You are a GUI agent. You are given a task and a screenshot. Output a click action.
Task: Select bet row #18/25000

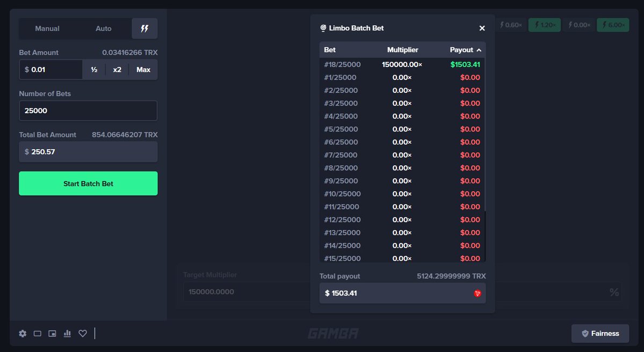click(x=402, y=64)
